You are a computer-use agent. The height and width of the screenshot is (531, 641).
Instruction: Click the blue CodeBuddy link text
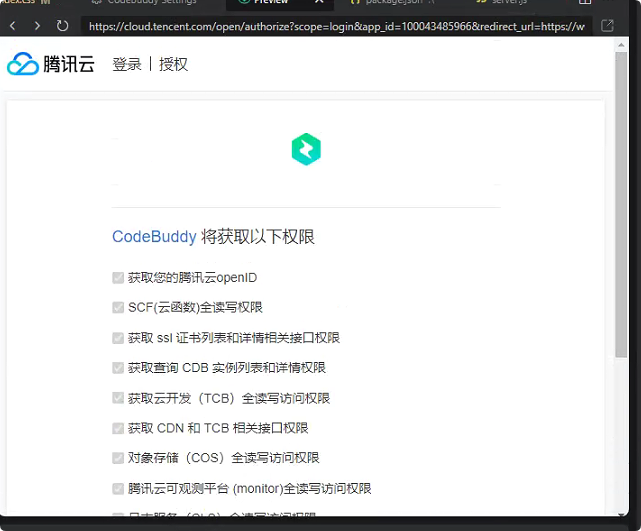point(154,237)
